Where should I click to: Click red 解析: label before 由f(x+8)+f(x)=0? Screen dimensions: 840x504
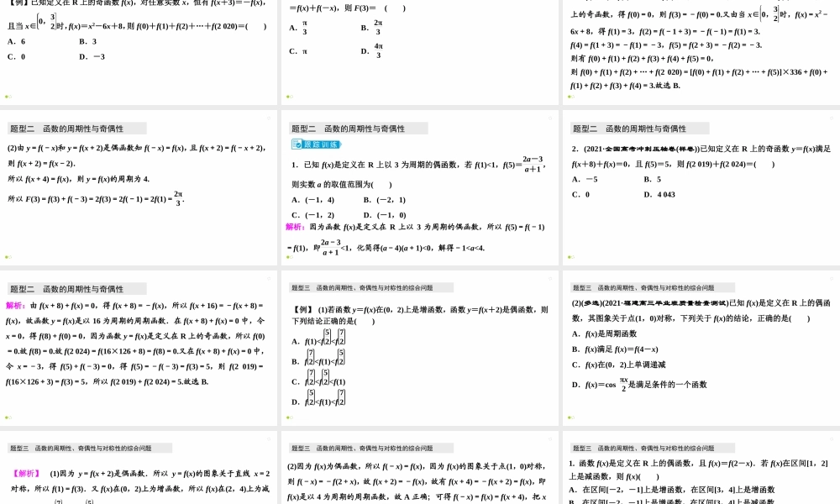16,306
